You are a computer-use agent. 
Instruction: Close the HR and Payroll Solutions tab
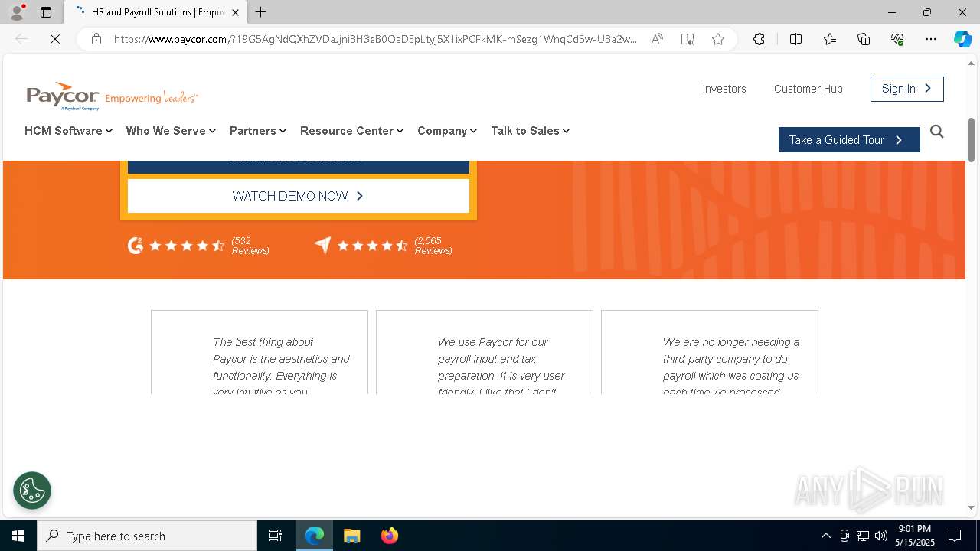[235, 12]
